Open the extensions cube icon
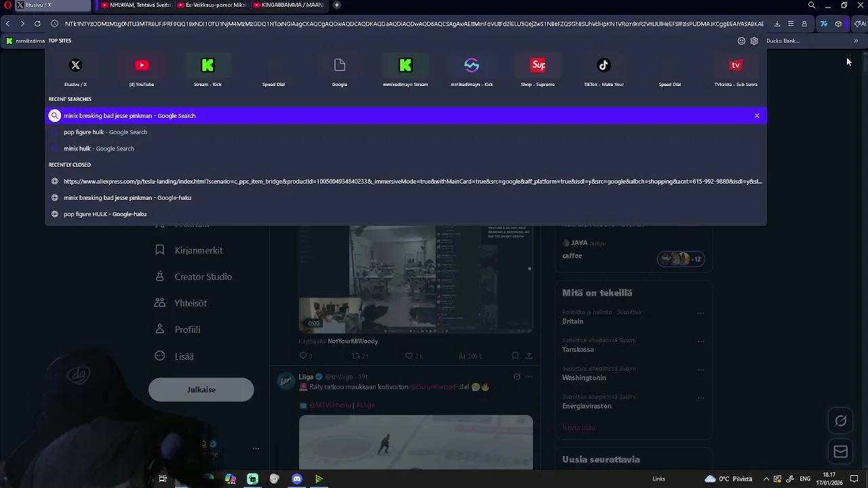868x488 pixels. point(838,24)
